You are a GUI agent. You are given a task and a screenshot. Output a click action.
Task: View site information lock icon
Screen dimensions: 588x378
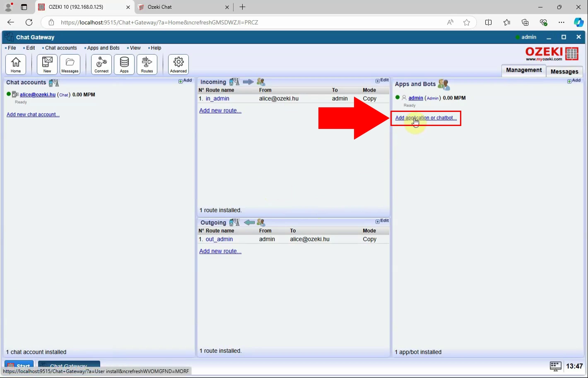point(51,22)
